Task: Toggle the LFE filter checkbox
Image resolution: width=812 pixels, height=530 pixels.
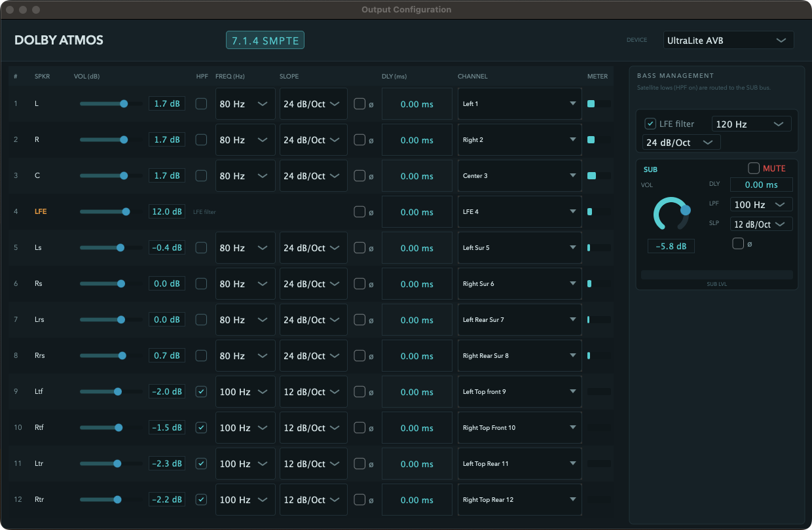Action: tap(650, 124)
